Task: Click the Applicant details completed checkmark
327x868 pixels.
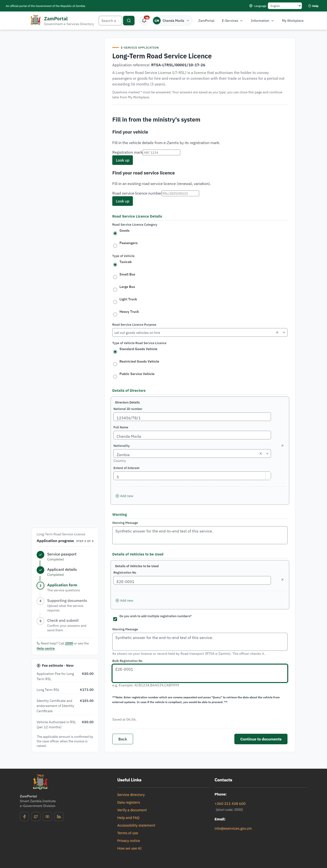Action: pos(40,570)
